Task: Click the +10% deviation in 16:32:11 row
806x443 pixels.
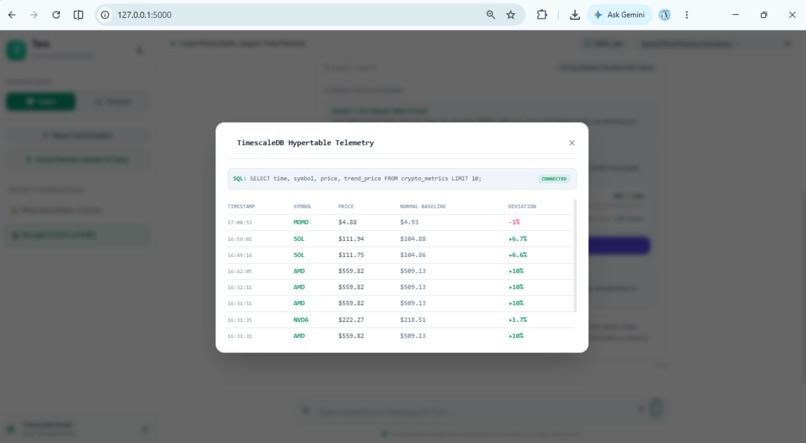Action: [516, 287]
